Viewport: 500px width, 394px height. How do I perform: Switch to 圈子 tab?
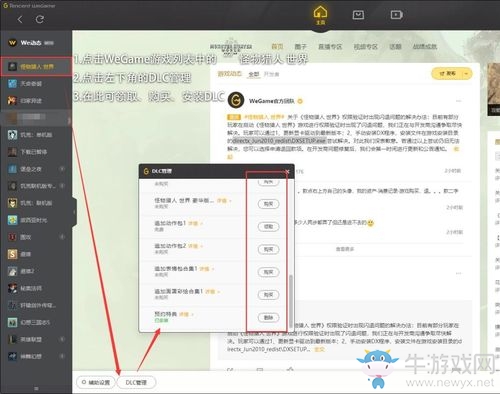tap(300, 46)
